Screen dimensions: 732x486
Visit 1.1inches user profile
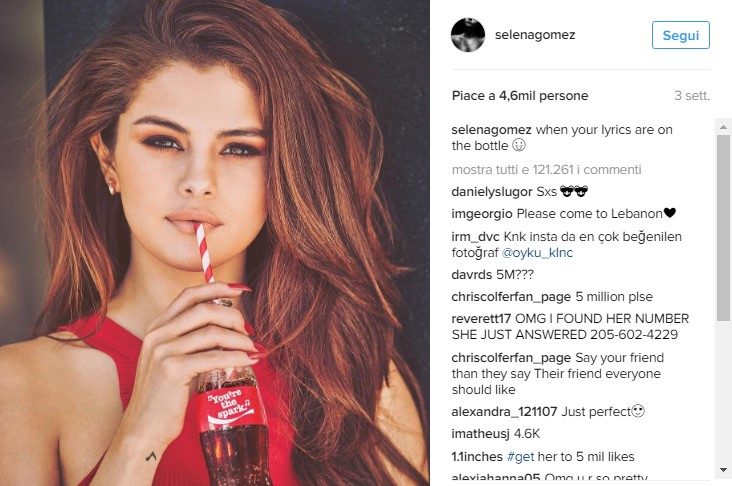[477, 457]
